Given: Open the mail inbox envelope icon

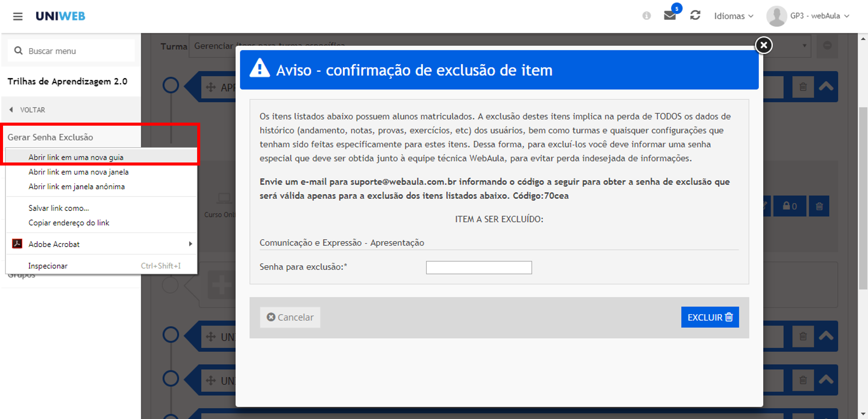Looking at the screenshot, I should [x=670, y=16].
